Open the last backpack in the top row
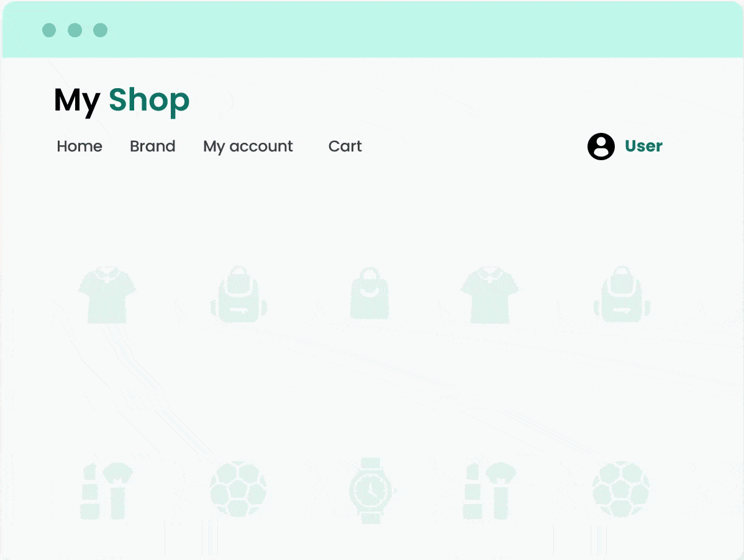Image resolution: width=744 pixels, height=560 pixels. [621, 294]
